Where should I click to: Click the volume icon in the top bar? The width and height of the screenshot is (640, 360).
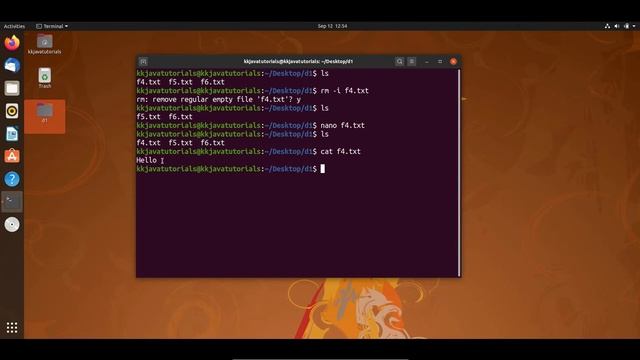pyautogui.click(x=617, y=26)
